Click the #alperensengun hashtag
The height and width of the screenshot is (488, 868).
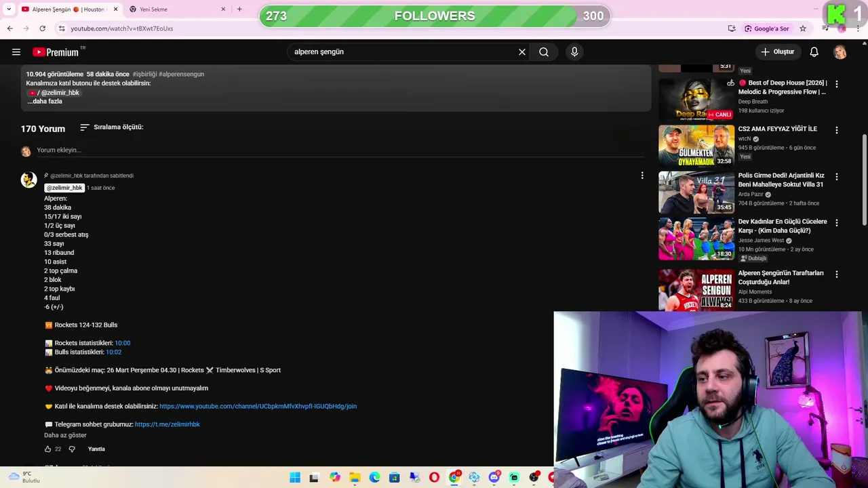[181, 75]
